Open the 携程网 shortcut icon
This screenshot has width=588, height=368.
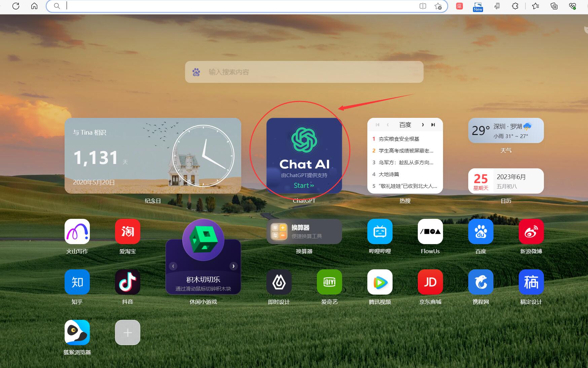[481, 282]
